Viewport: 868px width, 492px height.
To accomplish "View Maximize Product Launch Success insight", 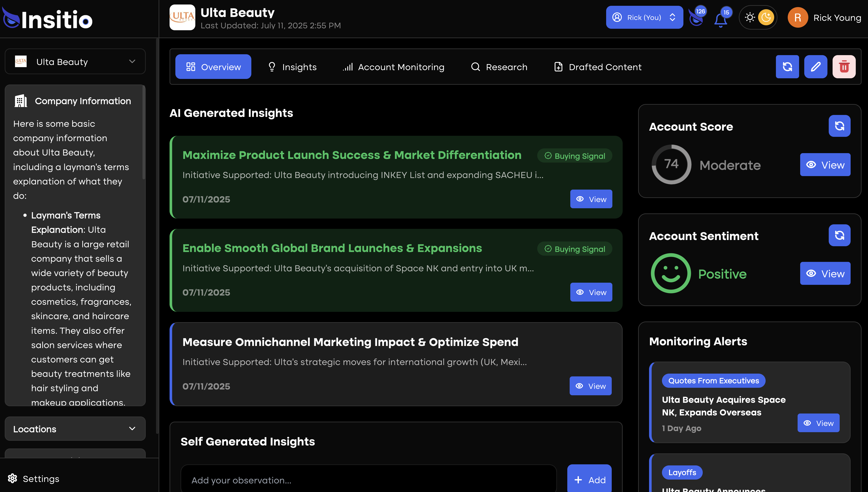I will point(591,199).
